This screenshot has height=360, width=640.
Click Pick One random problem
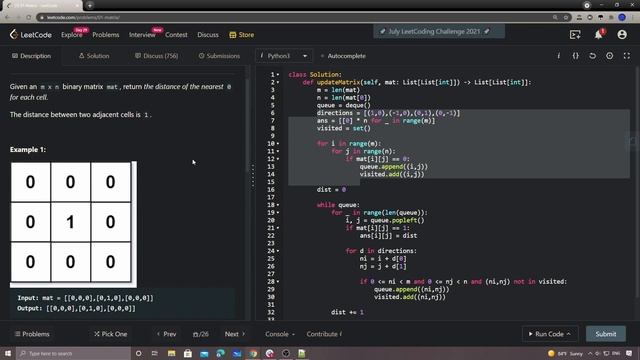pos(111,334)
